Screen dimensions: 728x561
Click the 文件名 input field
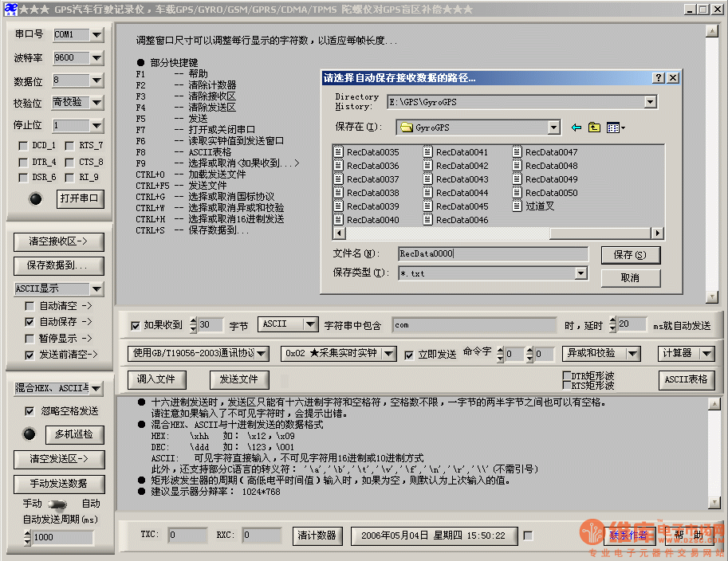pos(493,254)
